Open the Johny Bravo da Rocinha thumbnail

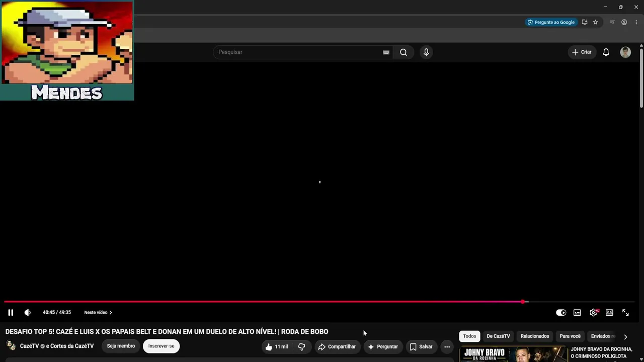coord(513,354)
